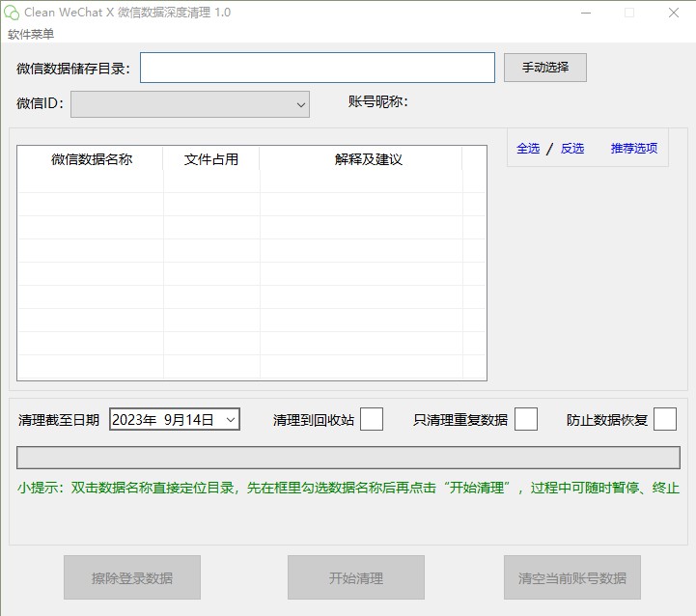This screenshot has height=616, width=696.
Task: Minimize the Clean WeChat X window
Action: (586, 13)
